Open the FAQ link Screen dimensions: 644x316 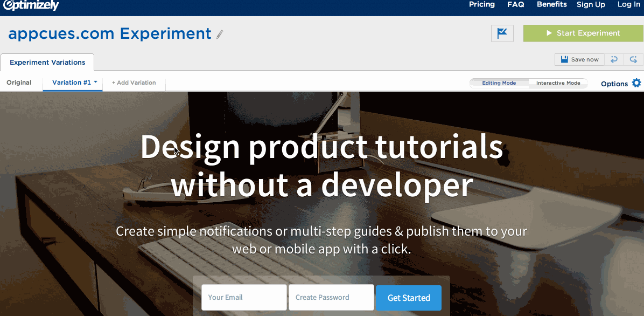tap(515, 4)
